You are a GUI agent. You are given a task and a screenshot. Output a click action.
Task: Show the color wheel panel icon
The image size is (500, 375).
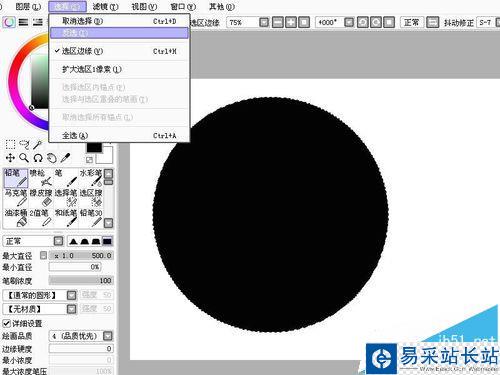click(x=9, y=22)
